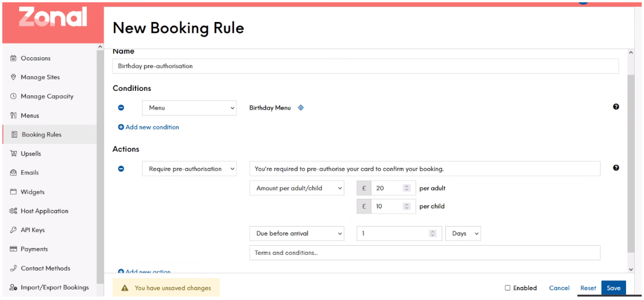Go to Payments in the sidebar

tap(34, 249)
